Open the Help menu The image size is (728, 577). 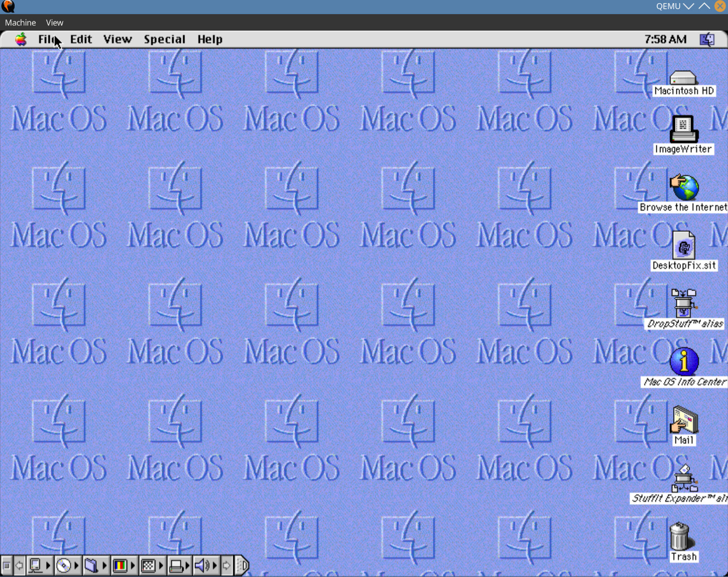(210, 39)
